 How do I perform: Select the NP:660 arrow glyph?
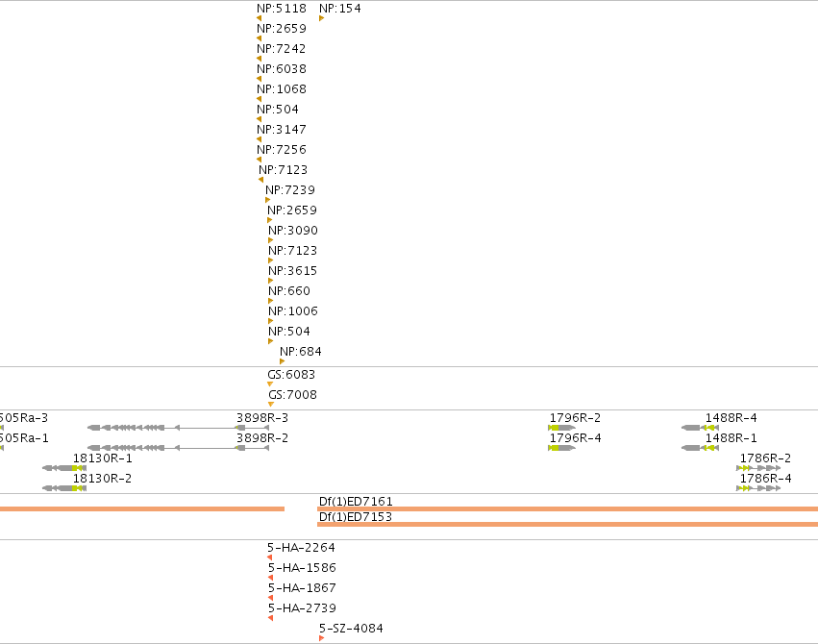coord(270,302)
